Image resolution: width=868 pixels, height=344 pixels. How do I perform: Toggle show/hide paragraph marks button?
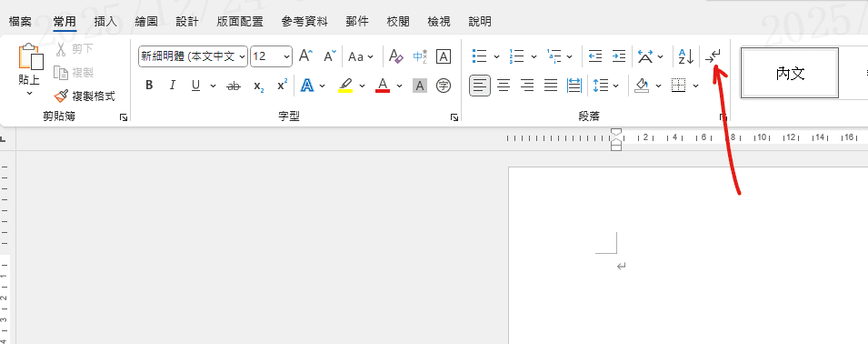[x=713, y=56]
